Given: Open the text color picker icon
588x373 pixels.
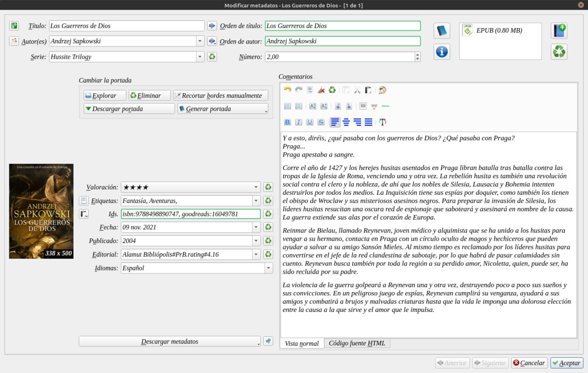Looking at the screenshot, I should point(382,122).
